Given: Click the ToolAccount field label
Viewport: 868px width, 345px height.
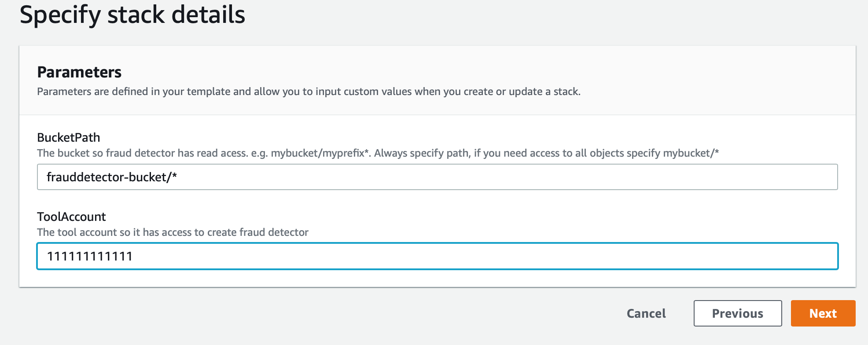Looking at the screenshot, I should tap(71, 217).
